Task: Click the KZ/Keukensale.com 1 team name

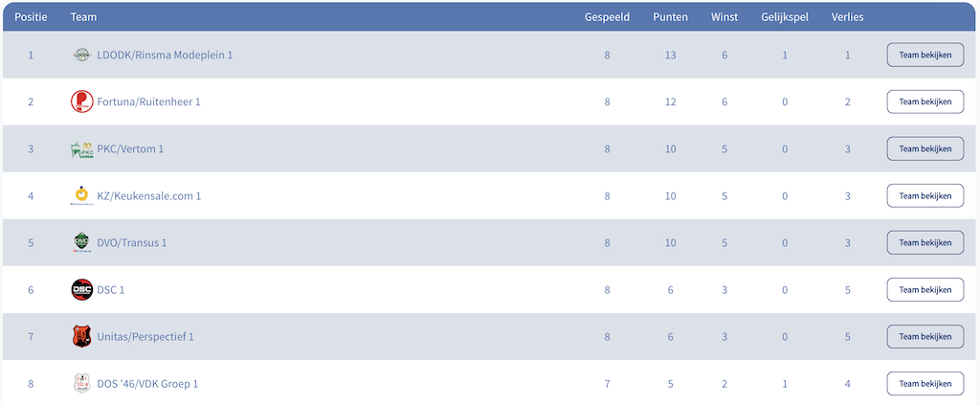Action: tap(148, 195)
